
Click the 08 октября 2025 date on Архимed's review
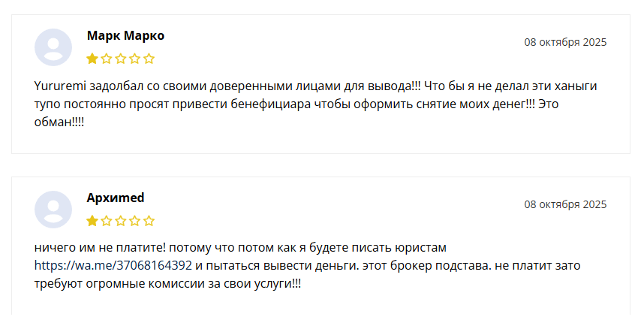[565, 204]
